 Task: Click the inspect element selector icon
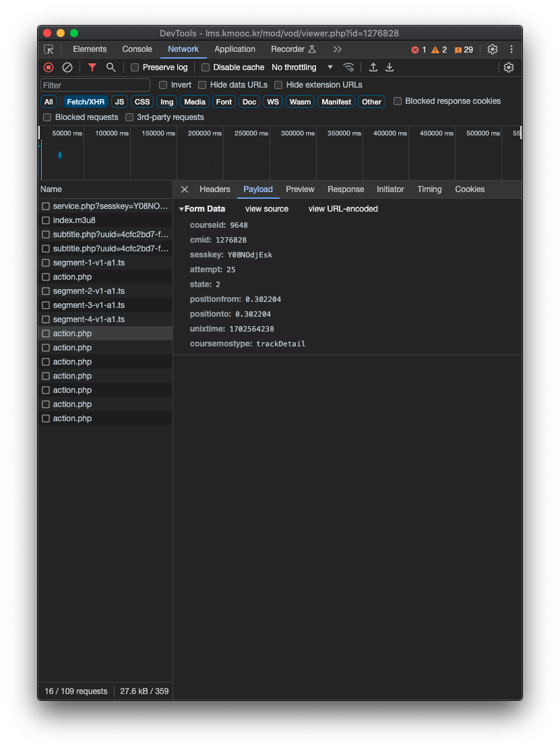pyautogui.click(x=49, y=49)
